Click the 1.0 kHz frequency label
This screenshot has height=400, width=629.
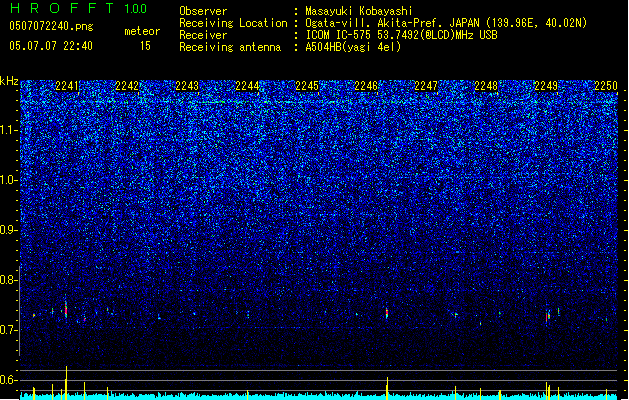coord(9,180)
